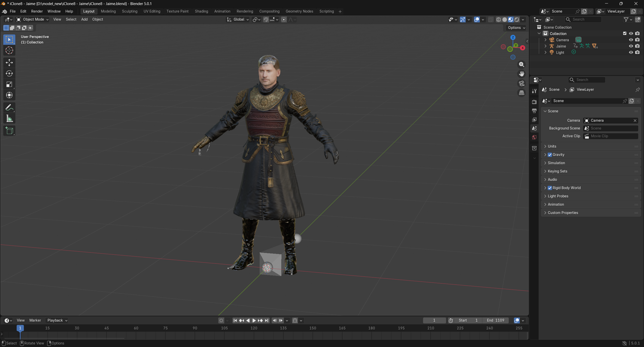Toggle X-ray display in viewport header
The image size is (644, 347).
tap(491, 19)
